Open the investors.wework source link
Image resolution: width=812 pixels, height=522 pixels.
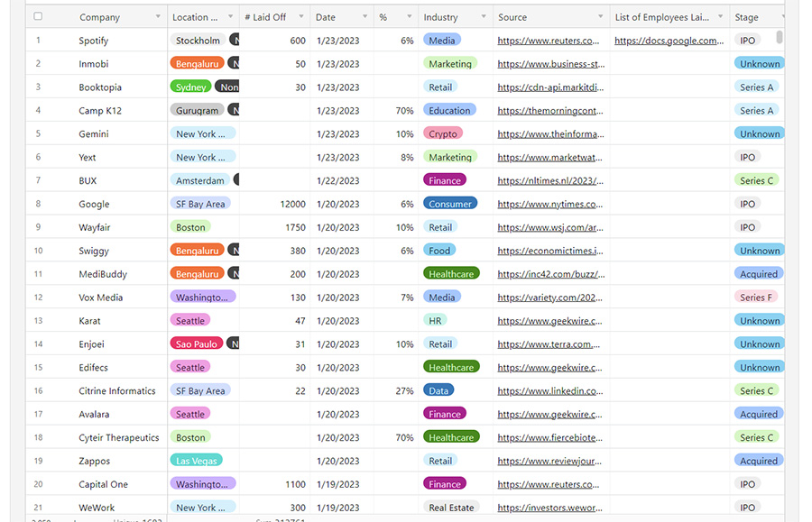point(550,508)
